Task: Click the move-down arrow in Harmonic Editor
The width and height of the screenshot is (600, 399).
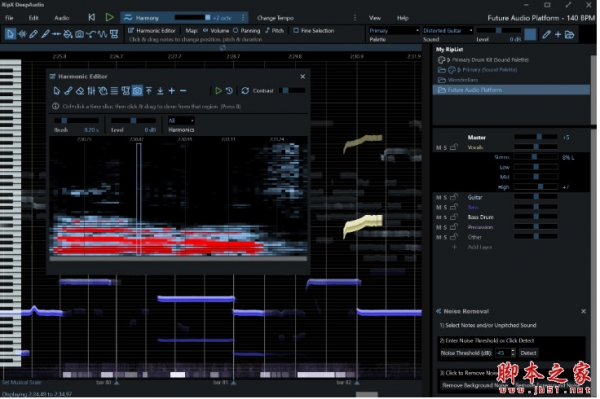Action: pos(161,91)
